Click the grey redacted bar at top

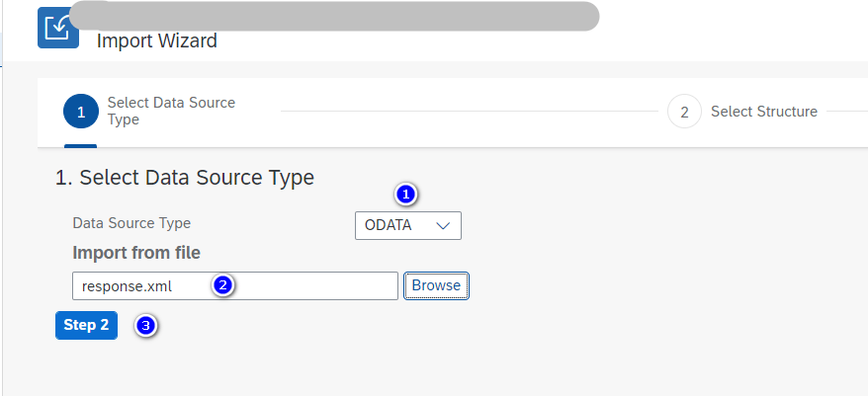[x=334, y=16]
